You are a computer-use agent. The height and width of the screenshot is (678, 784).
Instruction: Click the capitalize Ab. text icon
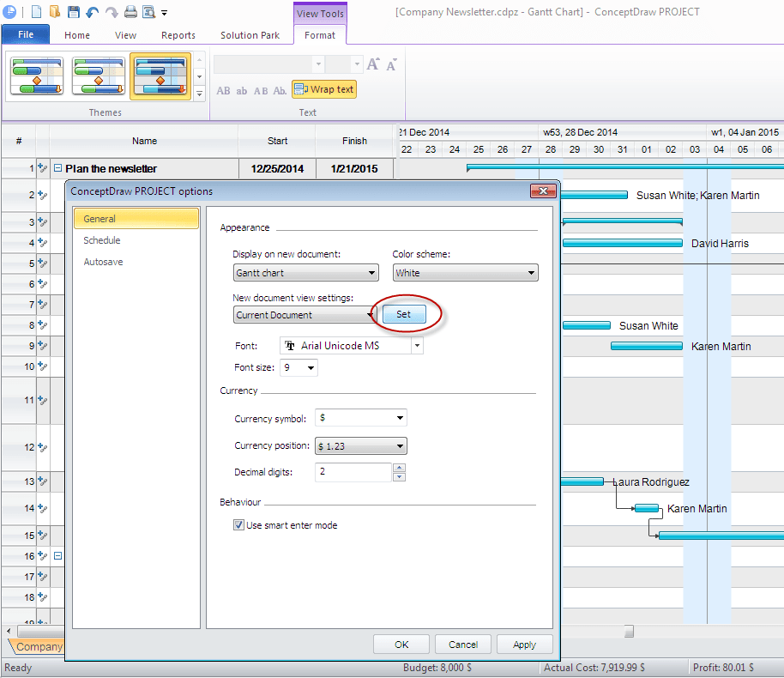[x=280, y=91]
